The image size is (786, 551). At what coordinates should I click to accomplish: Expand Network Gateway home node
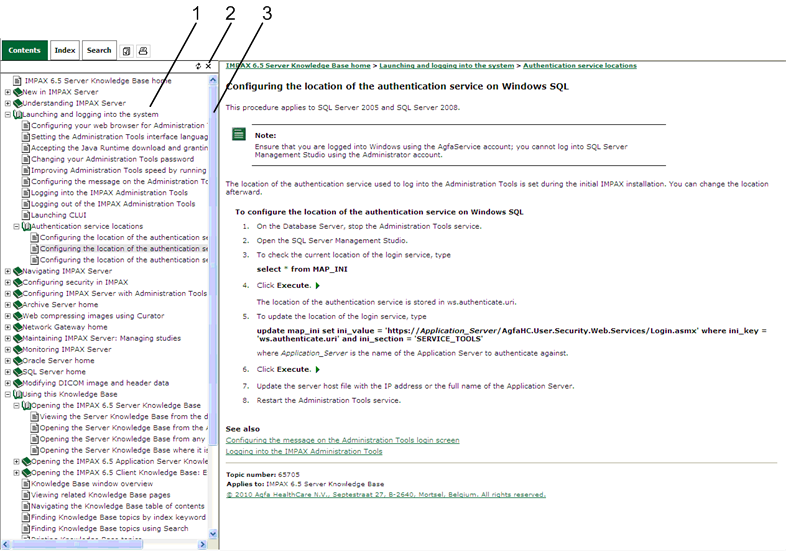coord(8,327)
